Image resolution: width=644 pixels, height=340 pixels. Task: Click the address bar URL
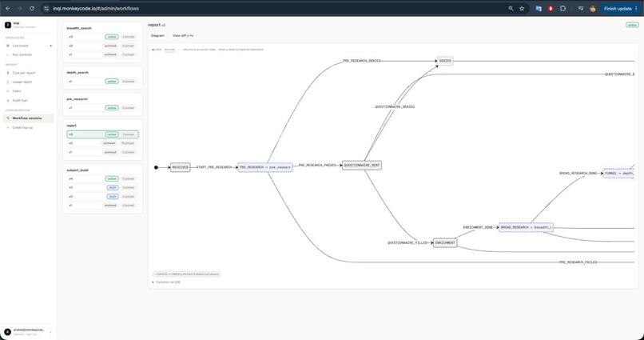pyautogui.click(x=96, y=8)
